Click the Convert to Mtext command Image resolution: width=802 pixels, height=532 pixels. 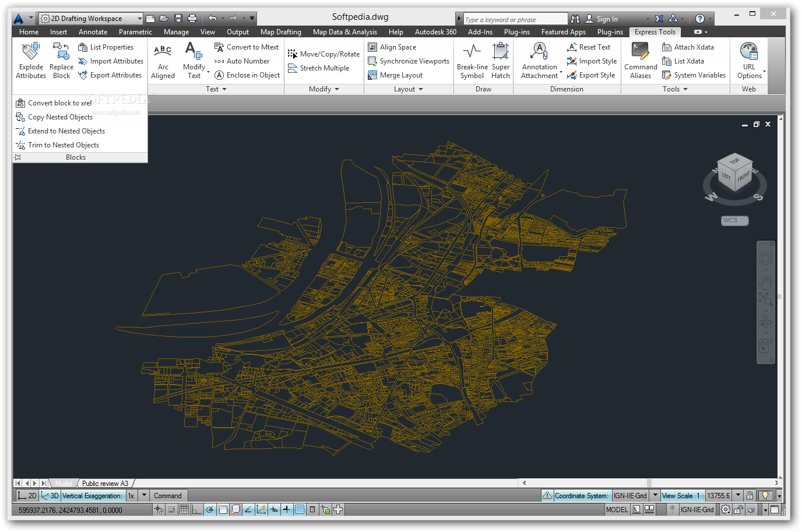(247, 47)
